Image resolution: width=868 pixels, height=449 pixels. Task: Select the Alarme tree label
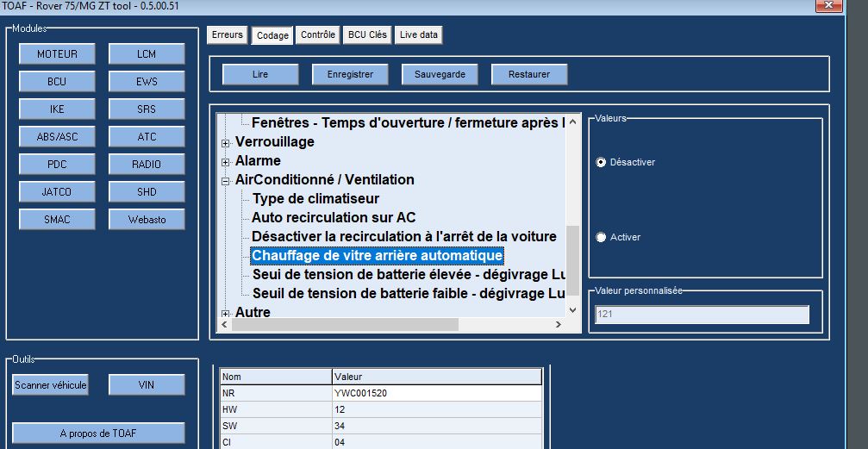coord(258,160)
